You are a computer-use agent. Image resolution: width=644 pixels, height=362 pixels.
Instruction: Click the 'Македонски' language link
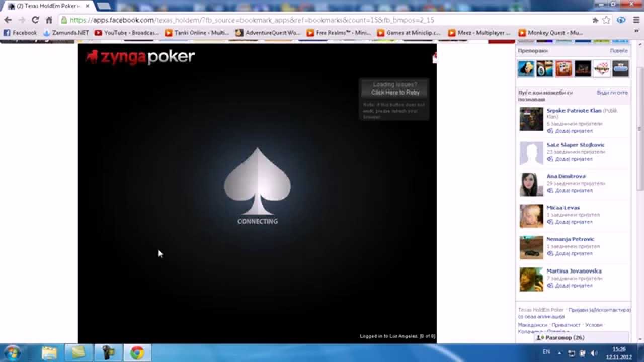[532, 325]
